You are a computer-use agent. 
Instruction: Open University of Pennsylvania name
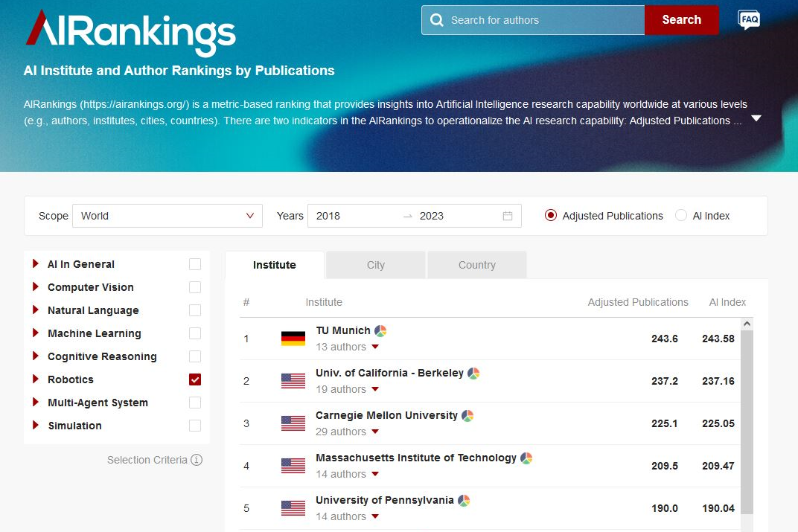tap(384, 500)
